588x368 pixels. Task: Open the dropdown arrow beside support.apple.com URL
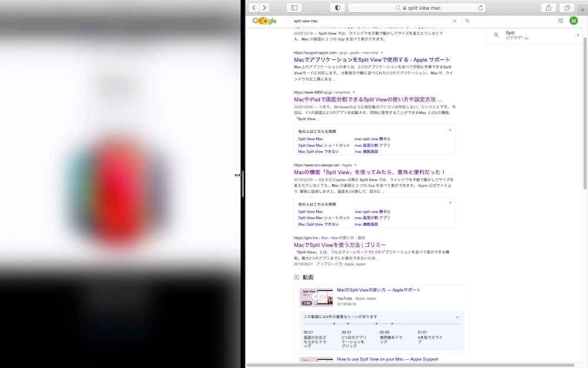[382, 52]
